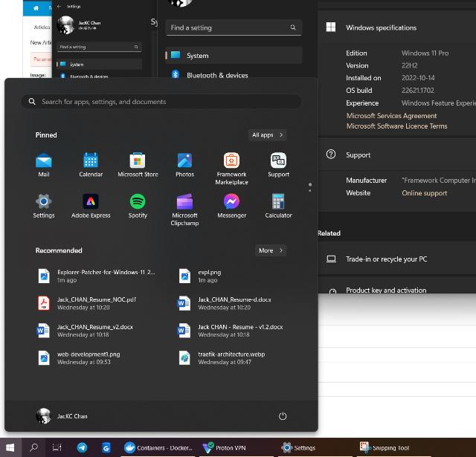Screen dimensions: 476x457
Task: Click the power button in Start menu
Action: (x=283, y=416)
